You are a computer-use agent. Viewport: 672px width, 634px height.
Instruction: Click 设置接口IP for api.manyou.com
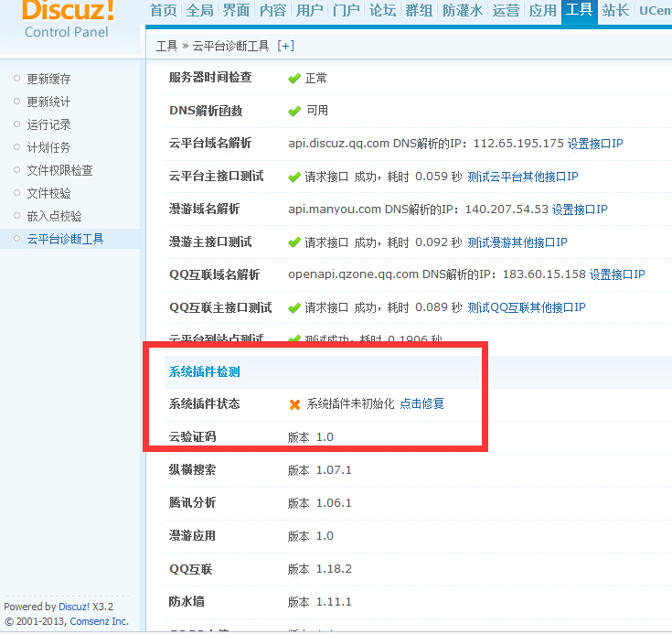580,210
